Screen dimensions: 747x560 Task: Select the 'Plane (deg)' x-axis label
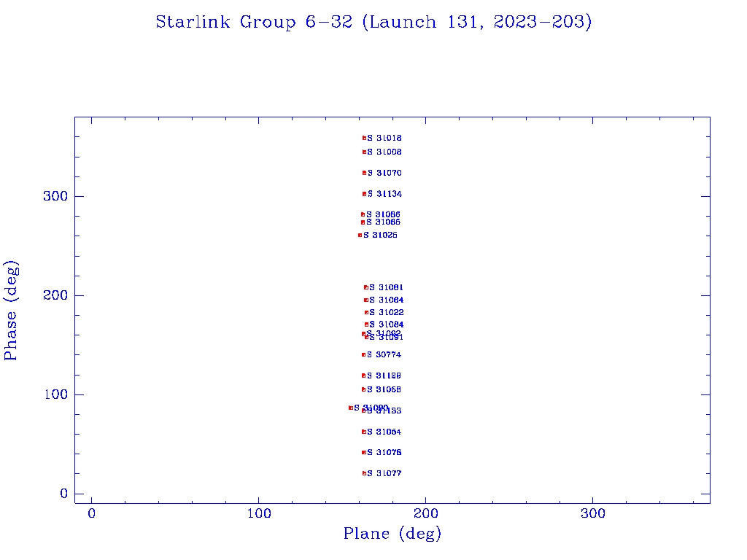pos(392,533)
